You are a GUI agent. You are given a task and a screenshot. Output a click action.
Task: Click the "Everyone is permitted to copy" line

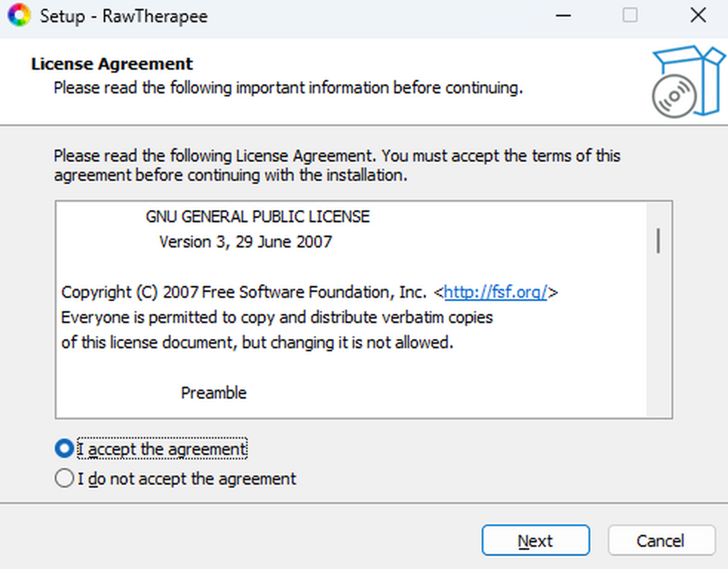click(x=277, y=317)
